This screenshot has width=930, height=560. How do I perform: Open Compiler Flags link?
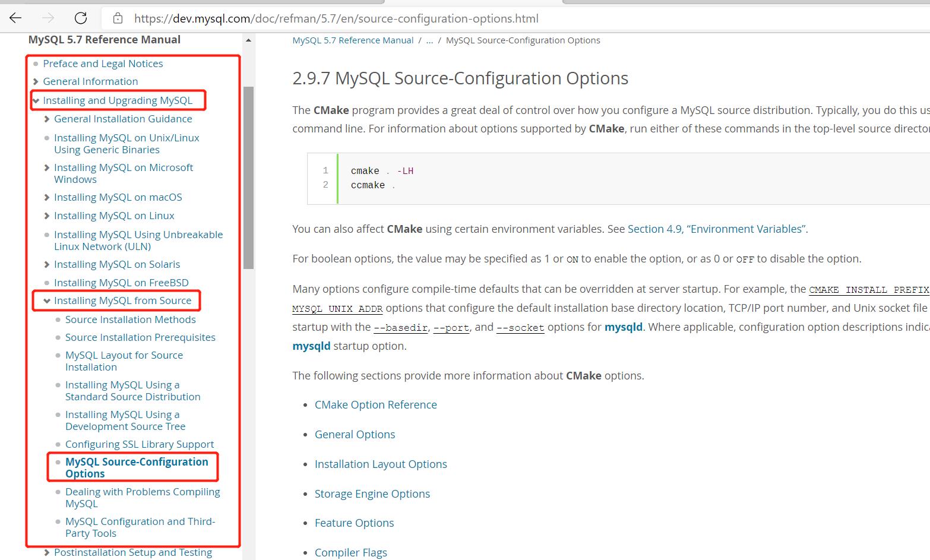pyautogui.click(x=351, y=553)
